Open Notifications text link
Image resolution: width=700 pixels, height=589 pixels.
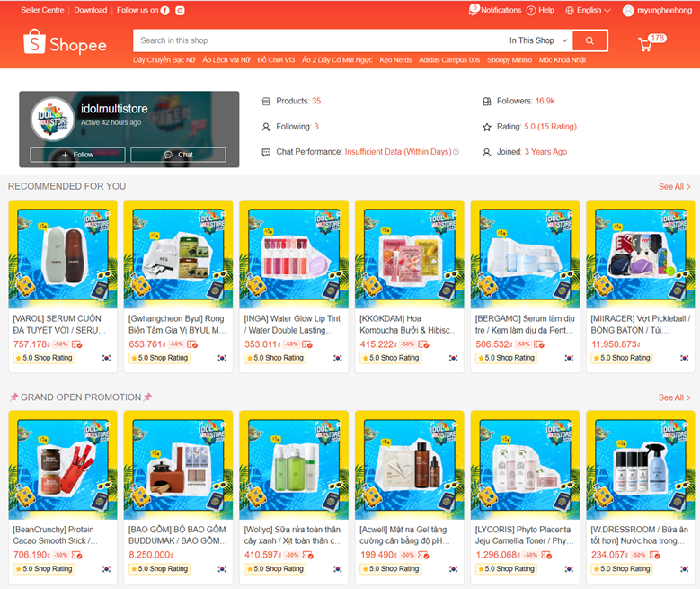[x=501, y=10]
